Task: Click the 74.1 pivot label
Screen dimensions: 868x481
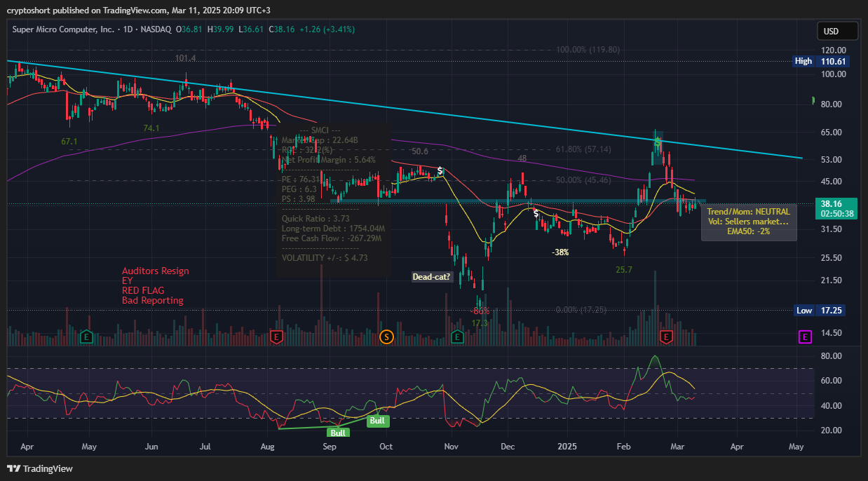Action: tap(151, 128)
